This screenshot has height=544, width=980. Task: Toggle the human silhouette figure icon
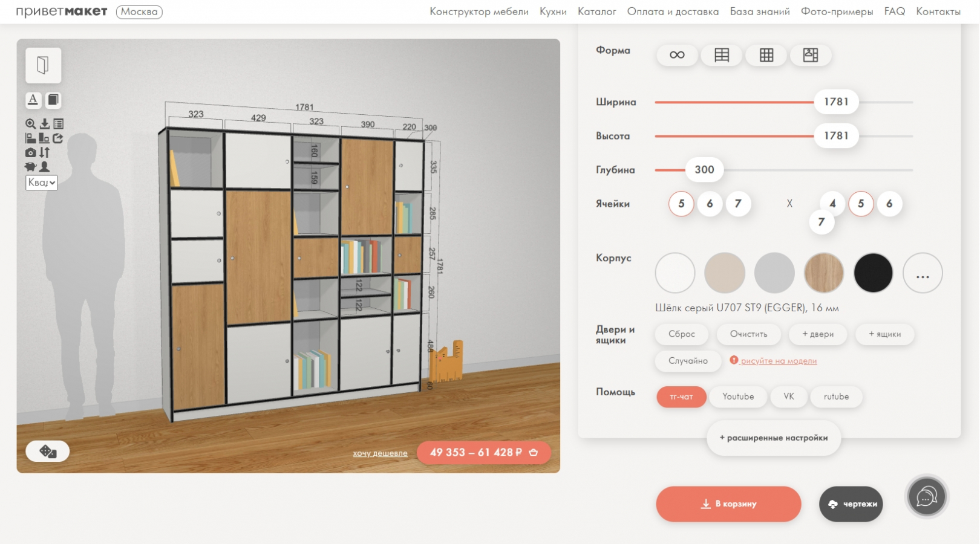point(45,167)
